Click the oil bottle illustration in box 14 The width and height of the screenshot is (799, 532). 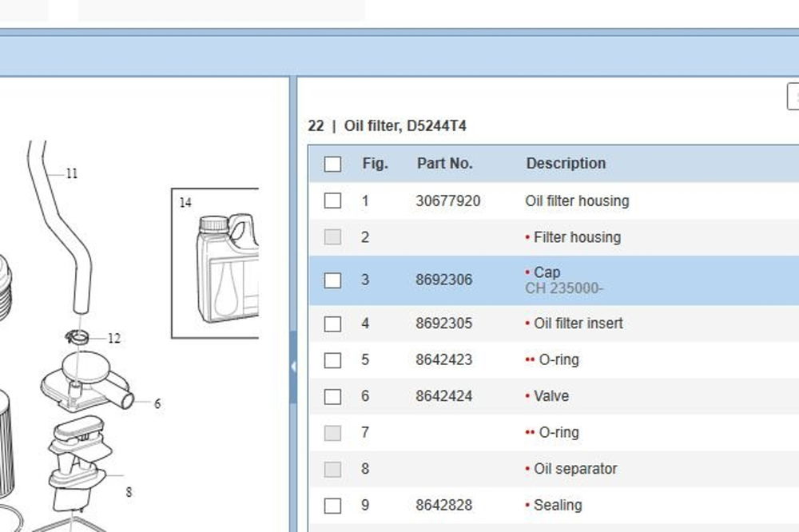point(229,268)
